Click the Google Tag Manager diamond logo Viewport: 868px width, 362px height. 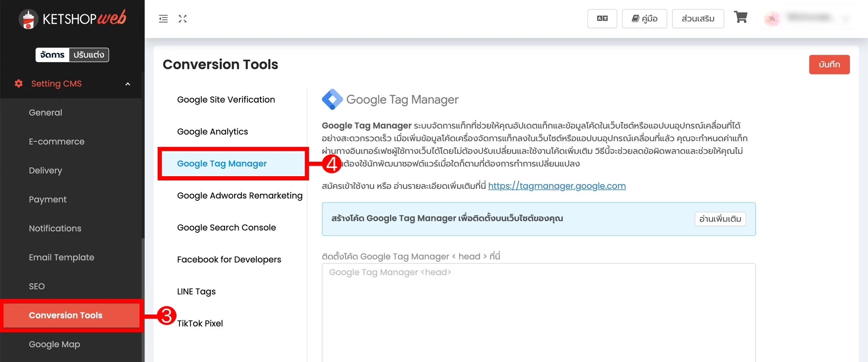[332, 99]
